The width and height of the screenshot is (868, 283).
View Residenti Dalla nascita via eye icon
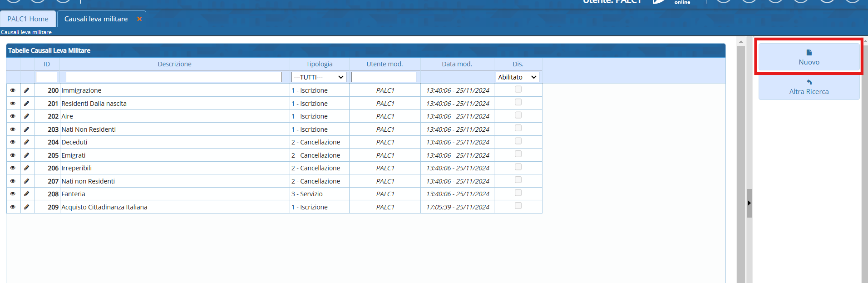[13, 104]
